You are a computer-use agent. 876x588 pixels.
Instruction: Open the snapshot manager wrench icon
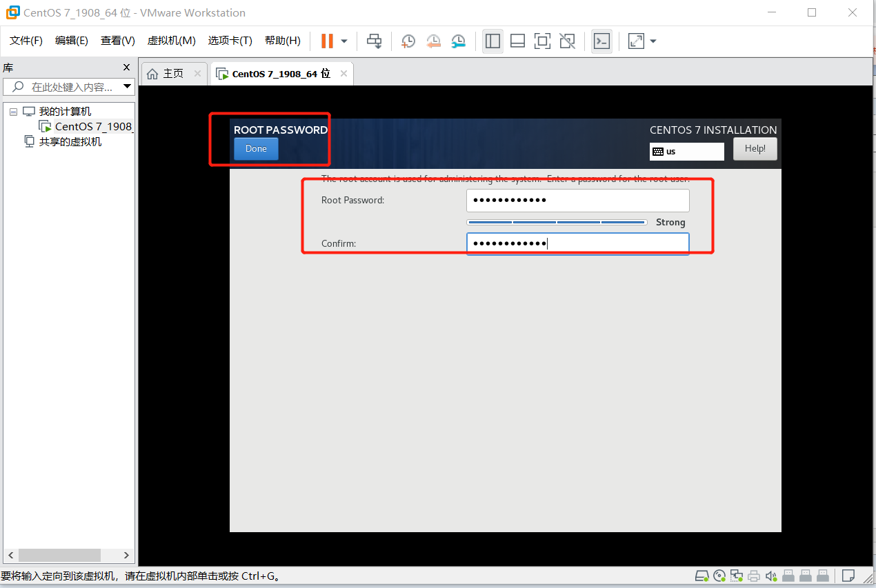click(x=459, y=41)
